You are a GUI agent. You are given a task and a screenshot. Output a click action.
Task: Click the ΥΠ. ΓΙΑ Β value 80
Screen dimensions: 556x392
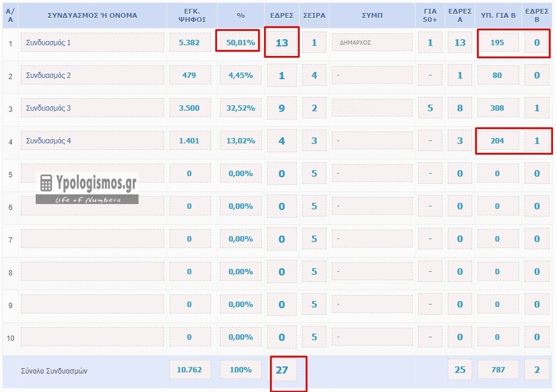click(498, 75)
